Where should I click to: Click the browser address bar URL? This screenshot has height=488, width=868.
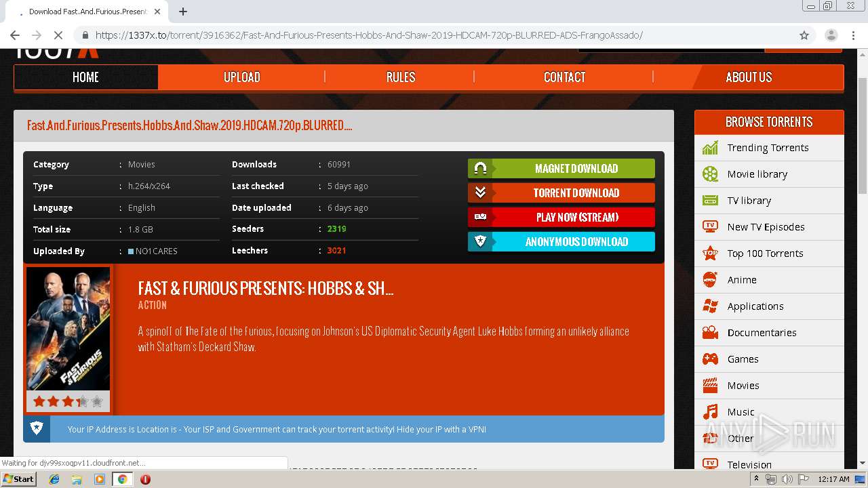pyautogui.click(x=369, y=35)
